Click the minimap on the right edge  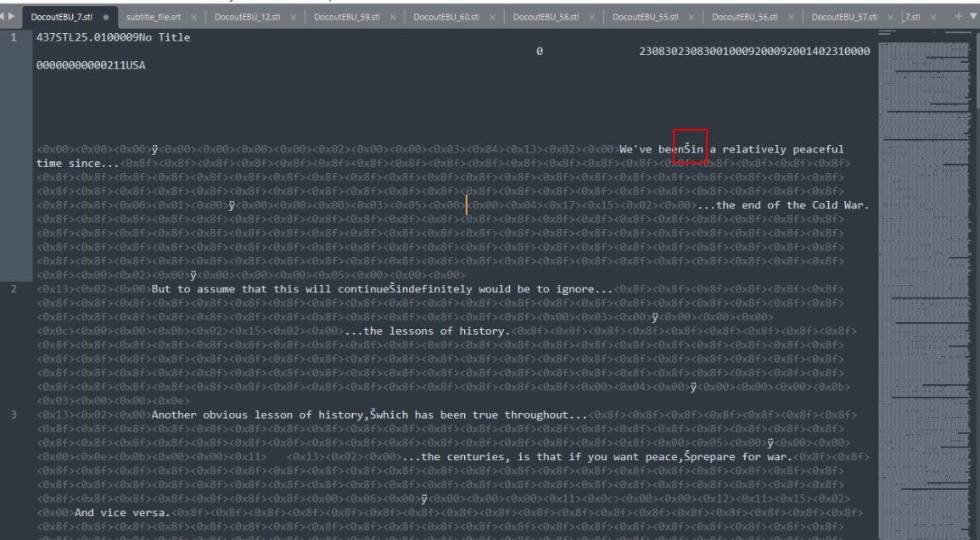925,254
